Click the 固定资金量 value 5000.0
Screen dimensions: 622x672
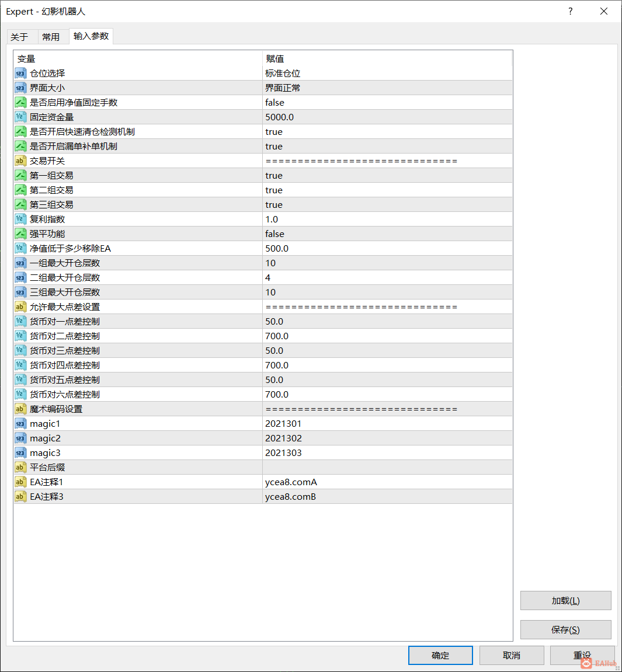[280, 117]
